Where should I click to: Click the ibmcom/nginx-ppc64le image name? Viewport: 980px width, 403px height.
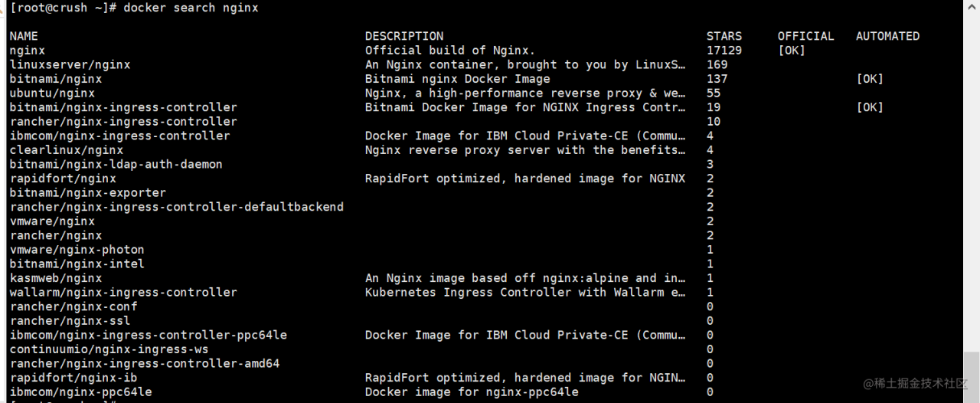coord(80,392)
